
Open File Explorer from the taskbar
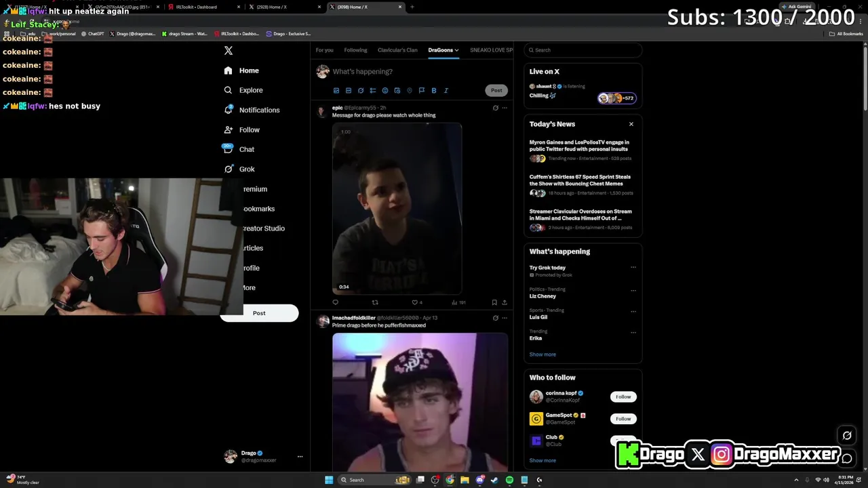point(465,480)
